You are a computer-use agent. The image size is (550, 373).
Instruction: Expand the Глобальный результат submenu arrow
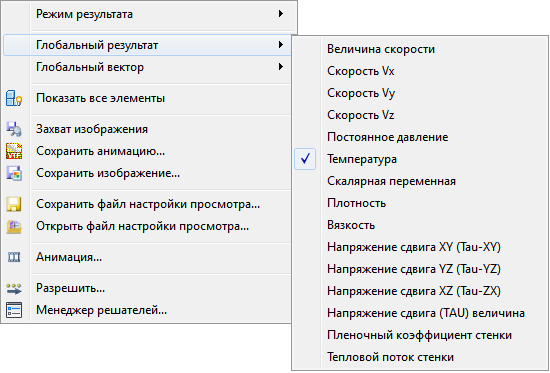point(281,45)
